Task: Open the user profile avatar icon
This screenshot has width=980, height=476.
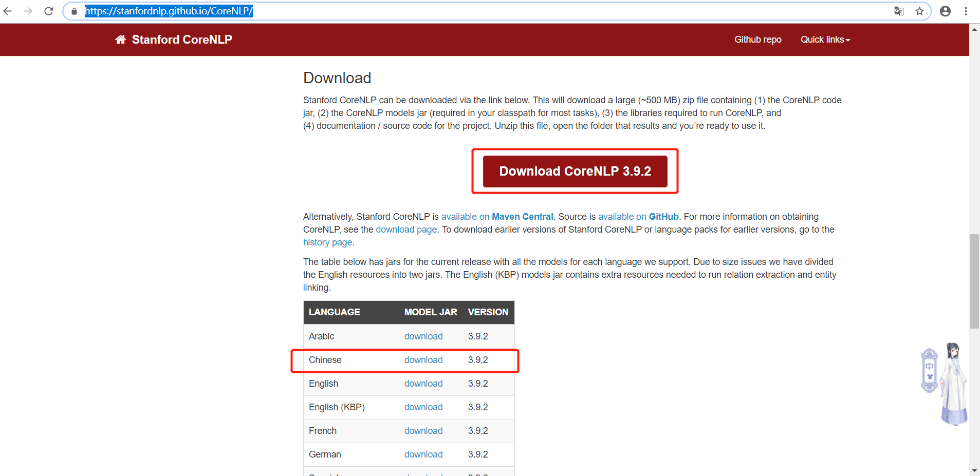Action: tap(945, 11)
